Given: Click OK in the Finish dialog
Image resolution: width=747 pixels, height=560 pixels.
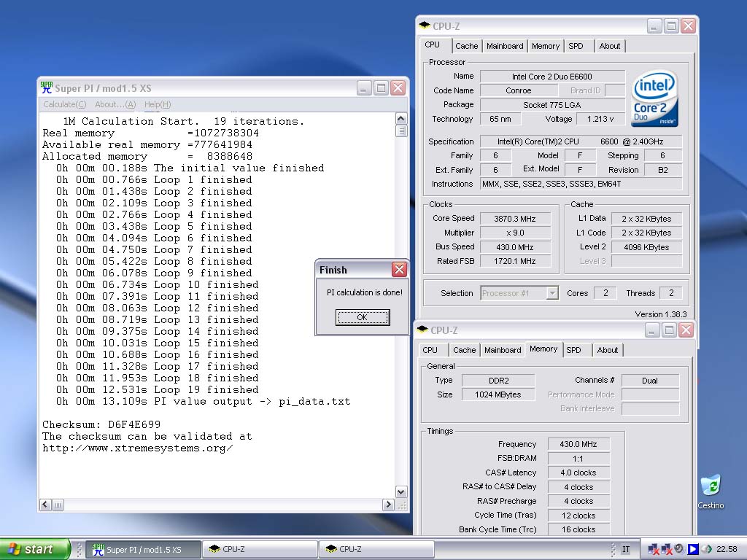Looking at the screenshot, I should [363, 317].
